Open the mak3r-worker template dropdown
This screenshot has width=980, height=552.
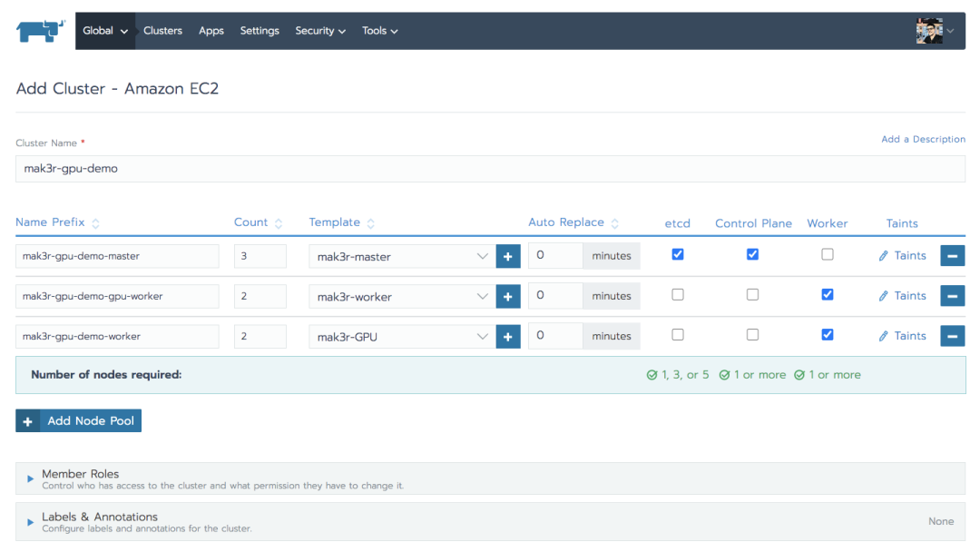tap(402, 296)
